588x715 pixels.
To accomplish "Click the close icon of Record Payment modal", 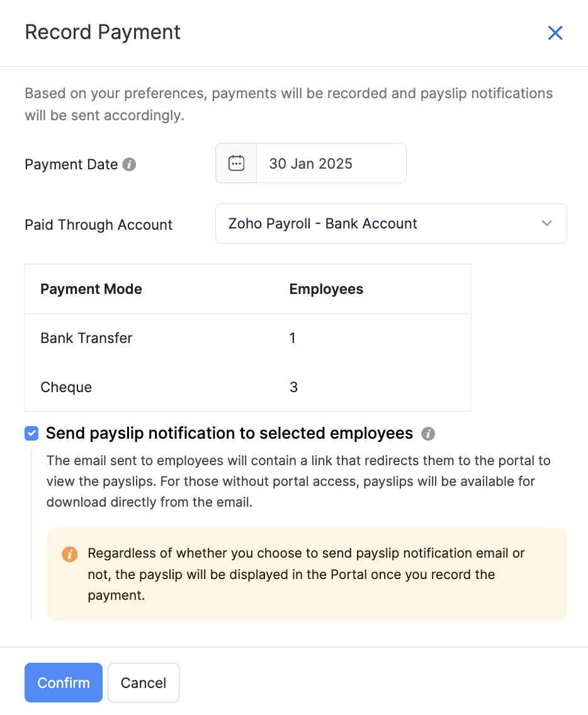I will 555,33.
